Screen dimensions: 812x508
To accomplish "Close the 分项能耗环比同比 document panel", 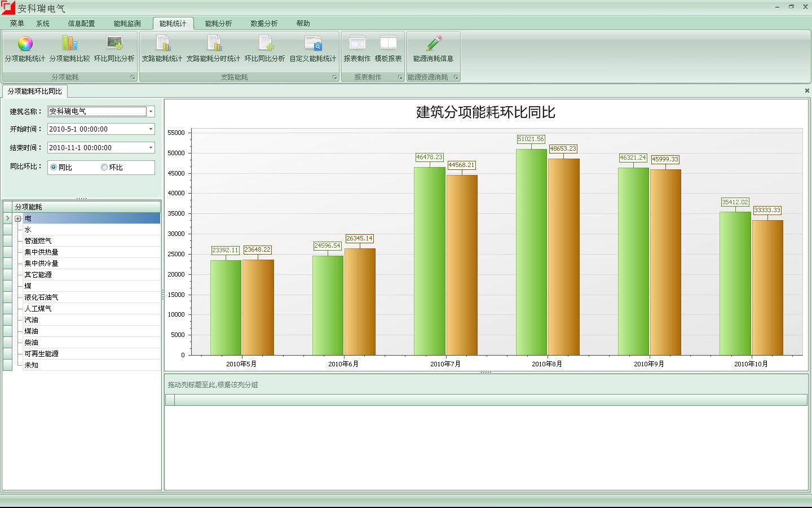I will [x=807, y=90].
